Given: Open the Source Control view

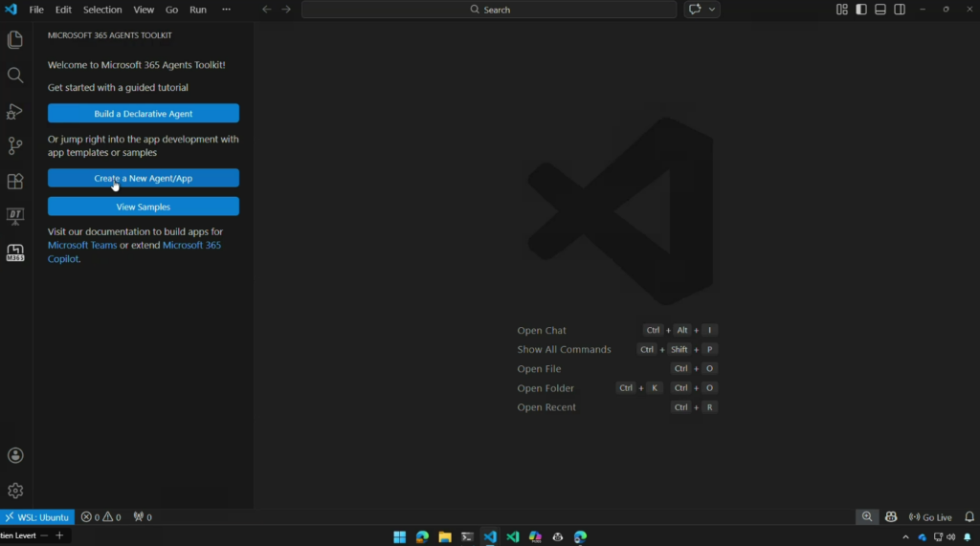Looking at the screenshot, I should tap(15, 146).
